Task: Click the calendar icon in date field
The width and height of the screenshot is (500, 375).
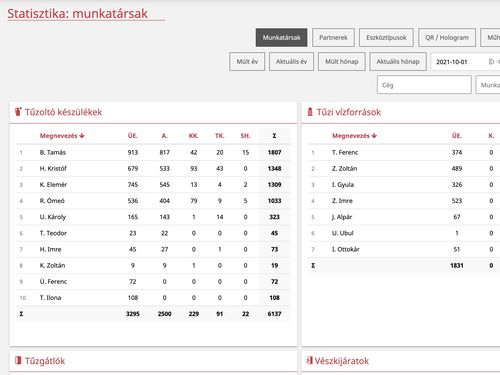Action: [x=491, y=62]
